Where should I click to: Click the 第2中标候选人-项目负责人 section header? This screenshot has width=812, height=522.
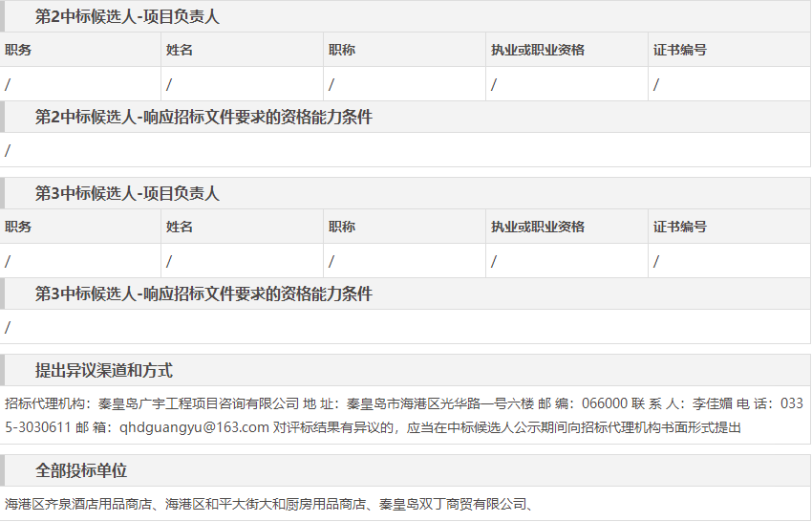(127, 16)
